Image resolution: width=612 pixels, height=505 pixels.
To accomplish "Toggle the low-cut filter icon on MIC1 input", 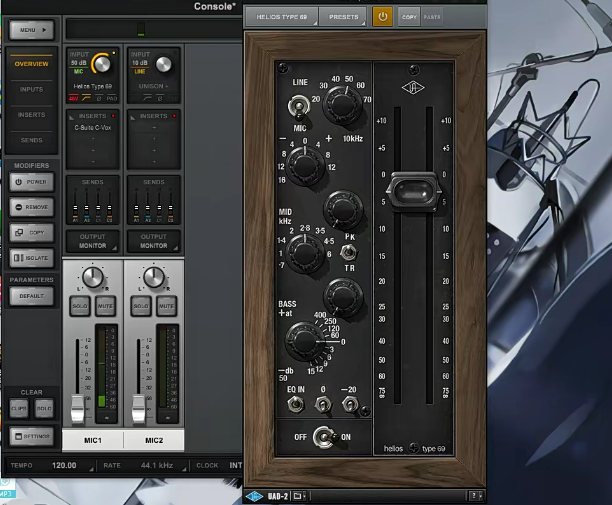I will tap(86, 98).
